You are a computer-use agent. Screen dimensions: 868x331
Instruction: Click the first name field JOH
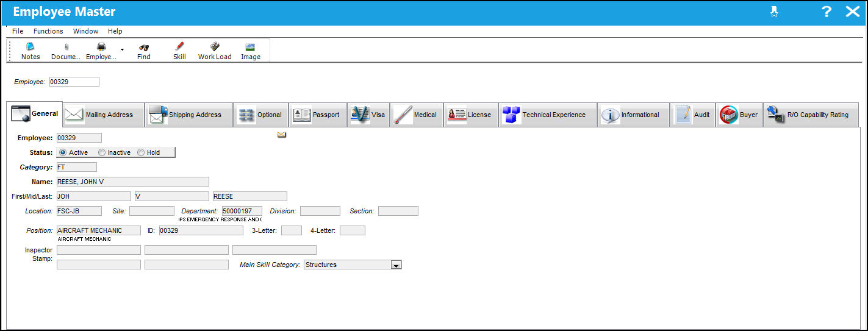point(93,196)
